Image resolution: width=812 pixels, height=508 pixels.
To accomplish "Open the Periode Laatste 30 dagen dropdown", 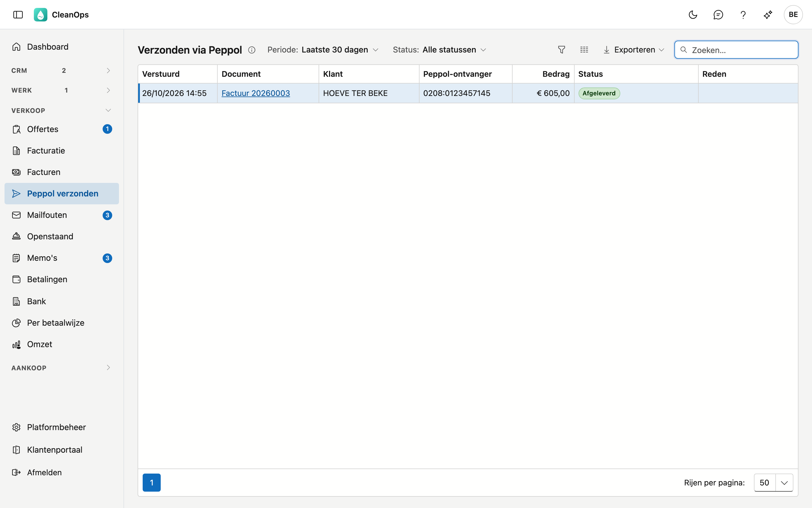I will pyautogui.click(x=323, y=50).
